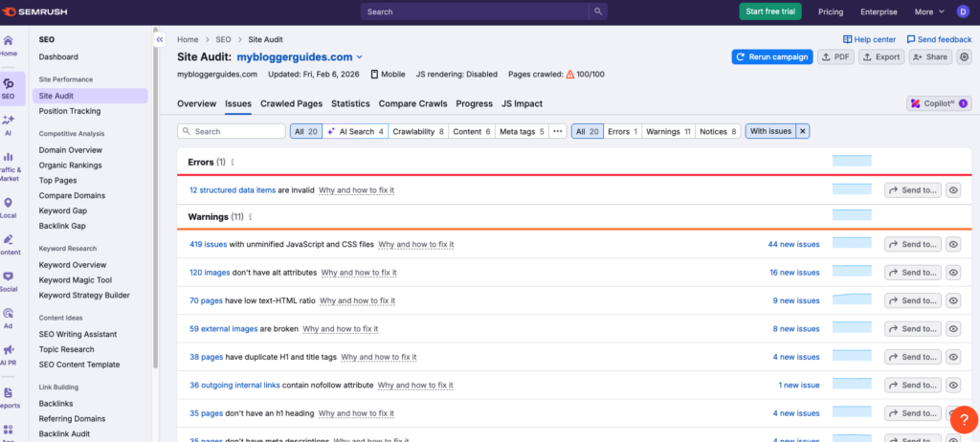
Task: Open the more categories ellipsis filter
Action: [558, 131]
